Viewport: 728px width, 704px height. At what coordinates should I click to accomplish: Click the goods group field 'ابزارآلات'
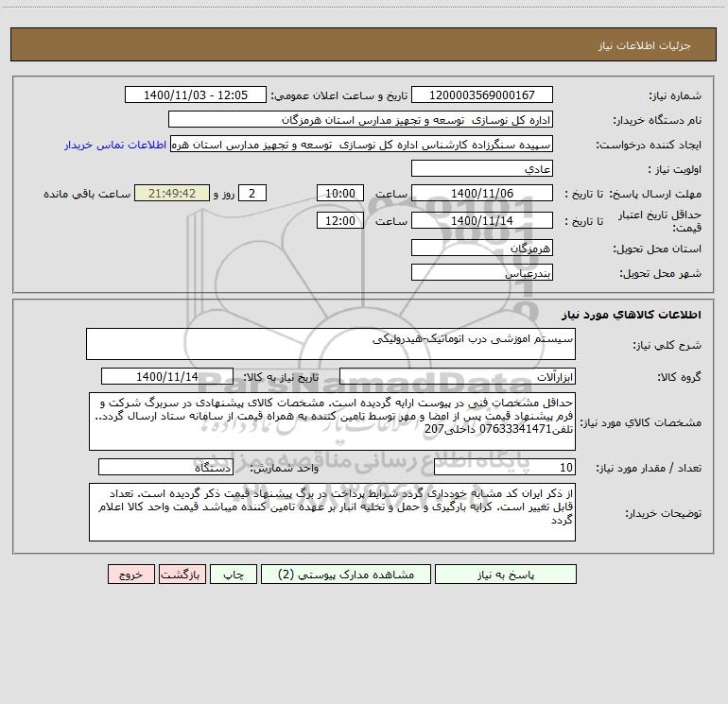point(458,376)
